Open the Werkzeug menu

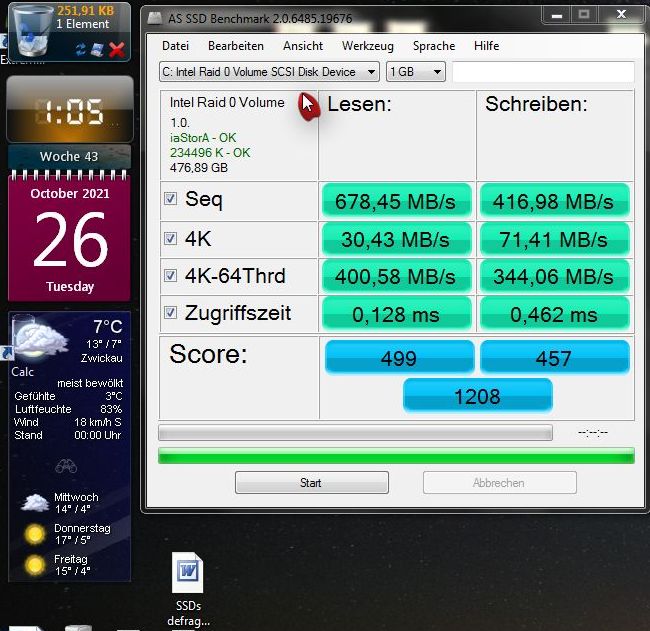coord(367,46)
